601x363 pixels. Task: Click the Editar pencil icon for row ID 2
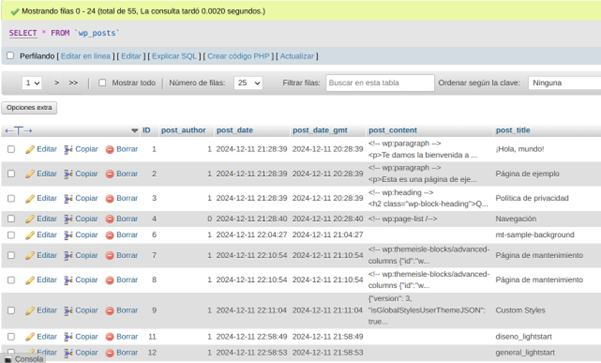[x=30, y=174]
